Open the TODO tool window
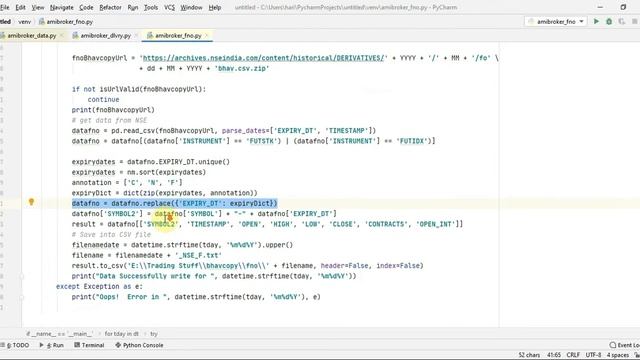The height and width of the screenshot is (360, 640). pos(15,345)
